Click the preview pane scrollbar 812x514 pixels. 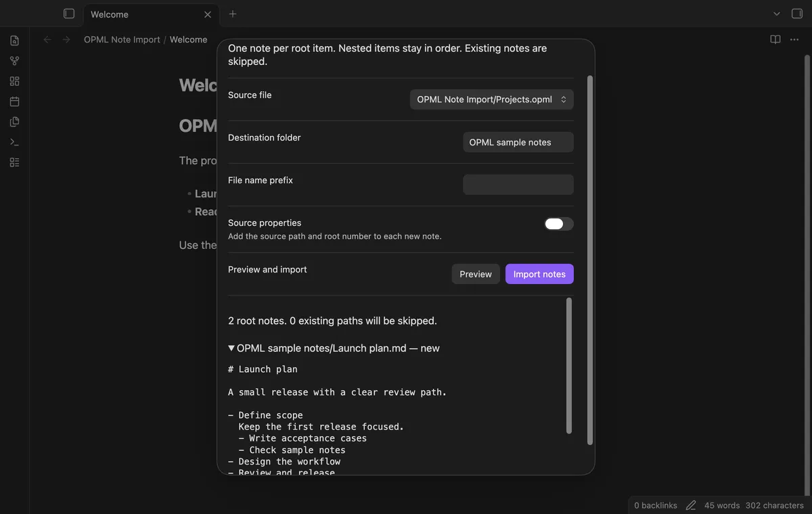(569, 365)
